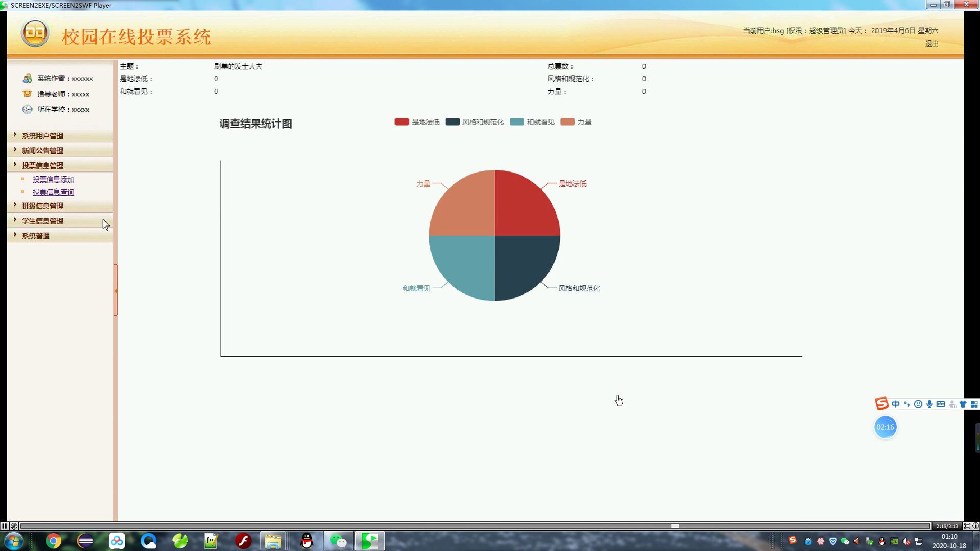Click the 校园在线投票系统 title
Image resolution: width=980 pixels, height=551 pixels.
136,37
